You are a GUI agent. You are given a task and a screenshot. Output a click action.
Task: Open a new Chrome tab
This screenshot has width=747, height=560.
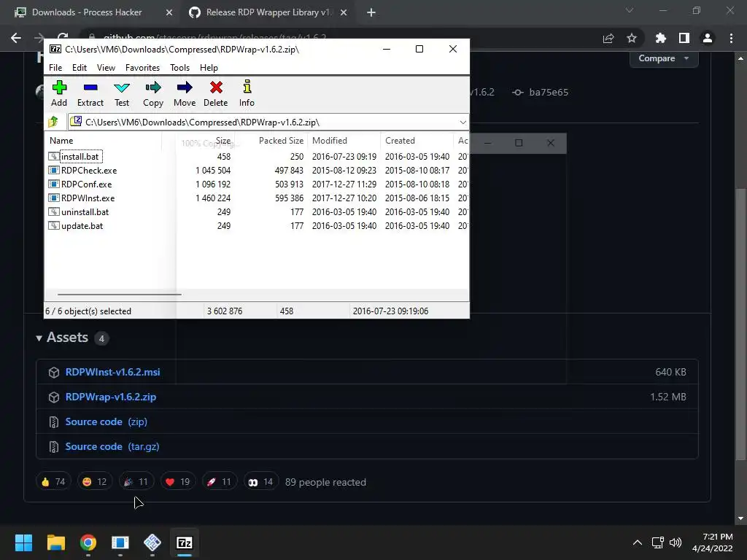371,12
